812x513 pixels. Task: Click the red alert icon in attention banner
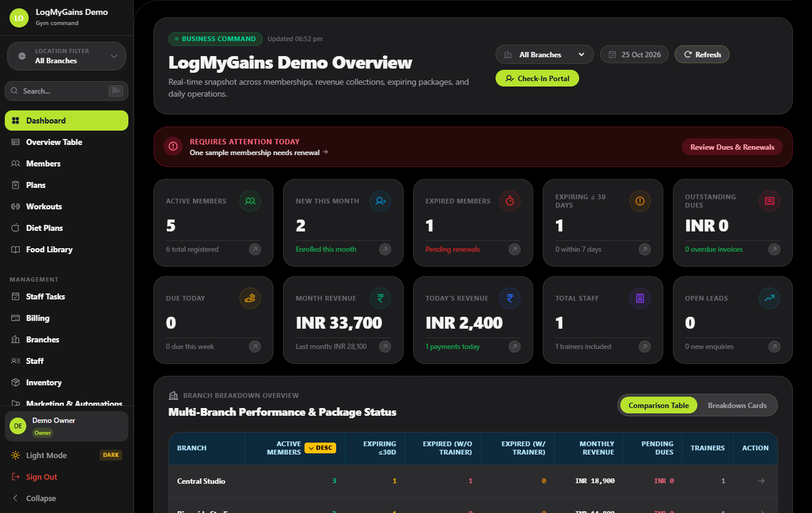tap(173, 146)
